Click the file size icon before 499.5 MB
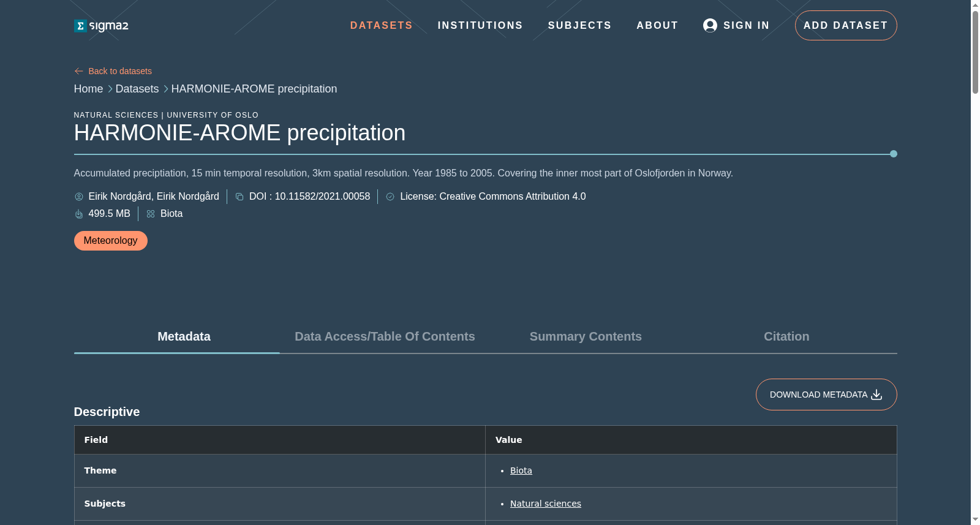Image resolution: width=980 pixels, height=525 pixels. click(79, 214)
